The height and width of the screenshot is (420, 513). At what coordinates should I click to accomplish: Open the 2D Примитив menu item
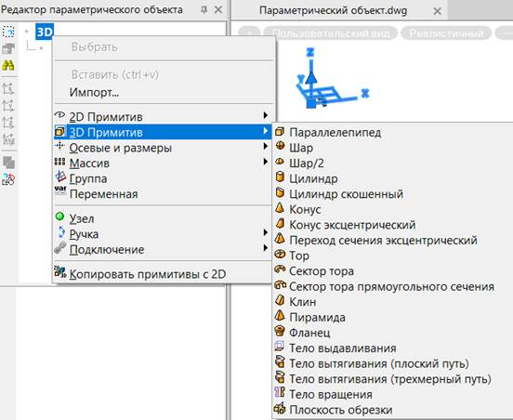163,116
